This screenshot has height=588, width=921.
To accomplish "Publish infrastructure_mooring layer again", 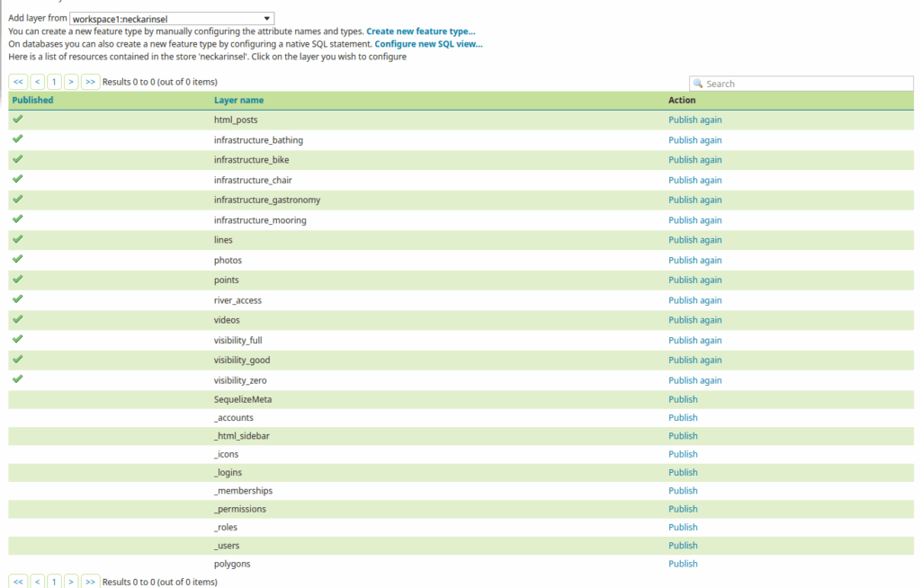I will pos(695,219).
